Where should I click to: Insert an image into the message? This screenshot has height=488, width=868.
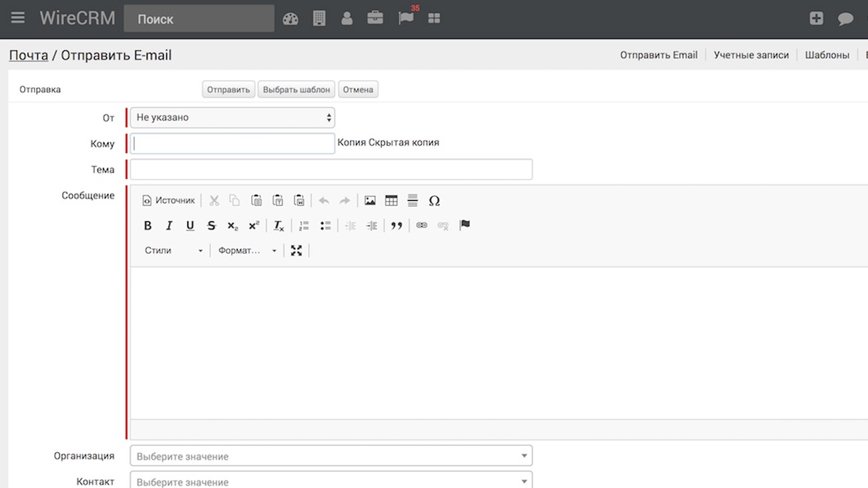[x=370, y=200]
